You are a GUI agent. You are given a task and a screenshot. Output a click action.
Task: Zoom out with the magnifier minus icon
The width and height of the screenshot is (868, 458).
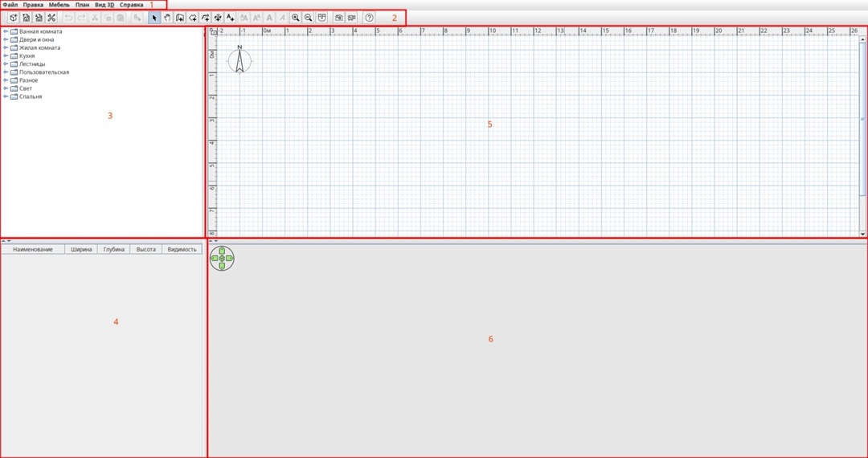(309, 18)
